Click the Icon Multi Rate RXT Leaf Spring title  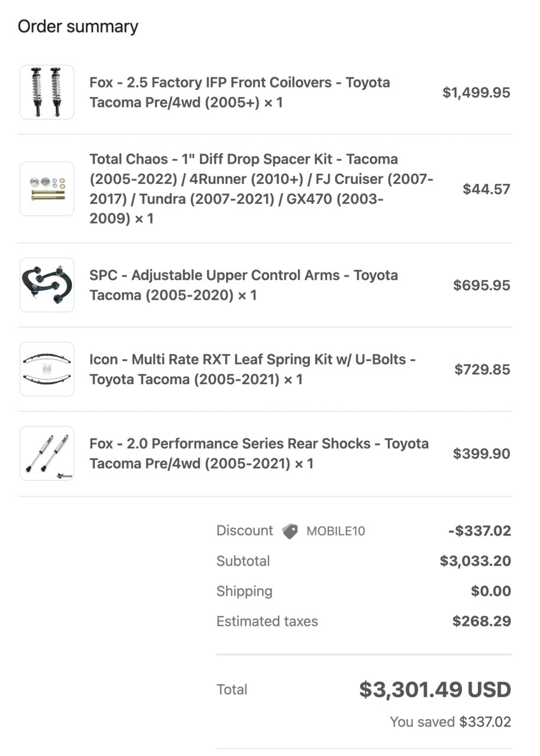point(253,369)
